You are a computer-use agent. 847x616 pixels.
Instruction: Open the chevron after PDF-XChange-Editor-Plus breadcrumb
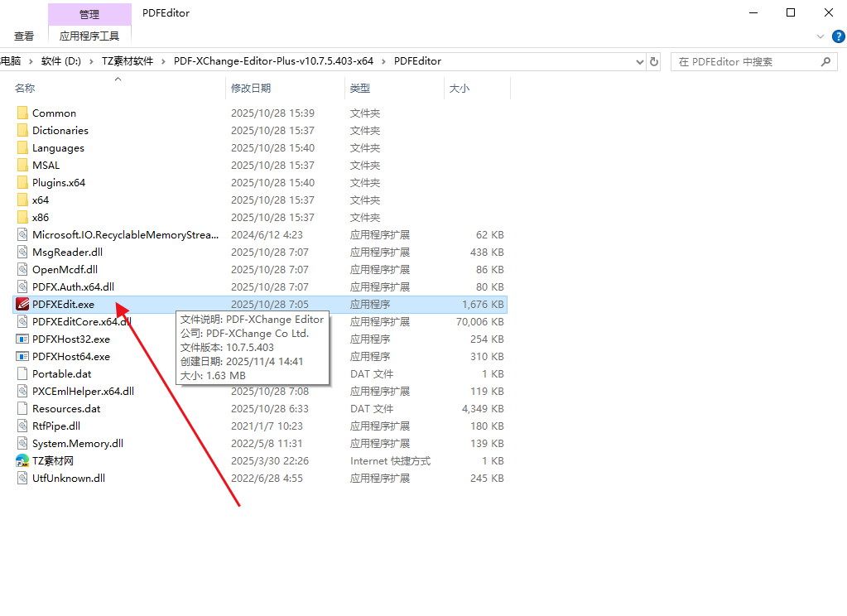point(383,61)
